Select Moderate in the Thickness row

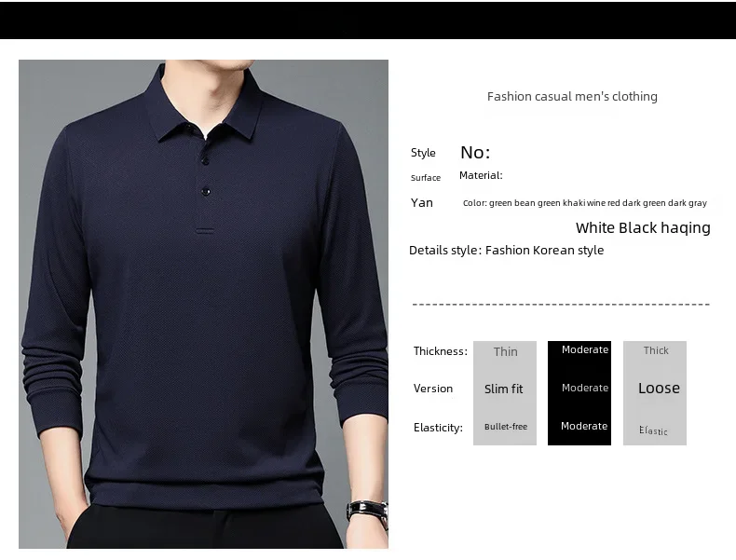click(x=585, y=349)
